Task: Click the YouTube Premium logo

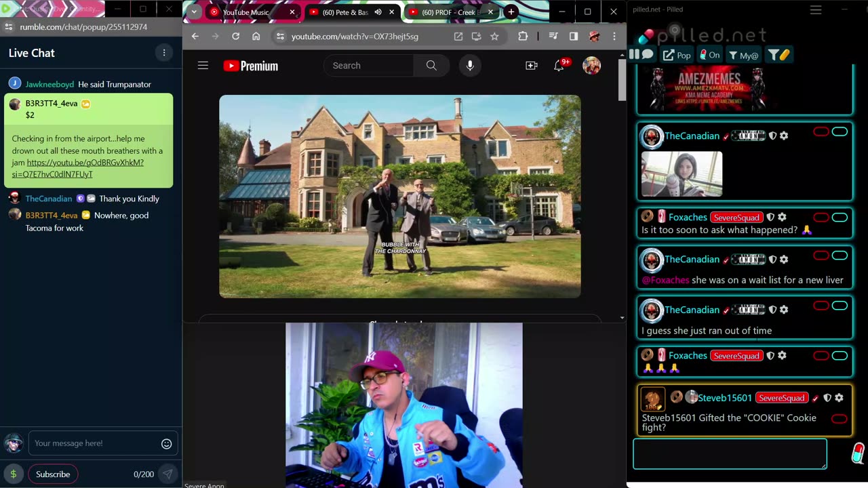Action: (x=251, y=66)
